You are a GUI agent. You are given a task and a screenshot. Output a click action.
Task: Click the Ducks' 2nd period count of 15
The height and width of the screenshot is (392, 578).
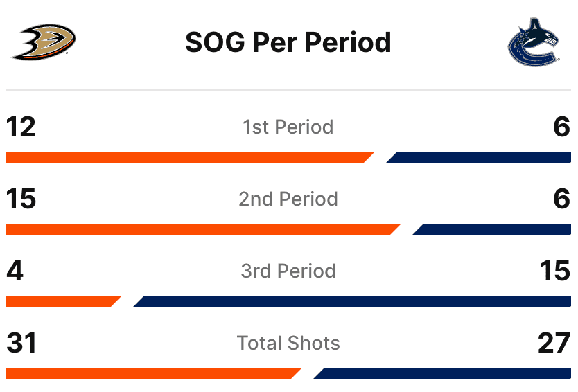[x=21, y=199]
